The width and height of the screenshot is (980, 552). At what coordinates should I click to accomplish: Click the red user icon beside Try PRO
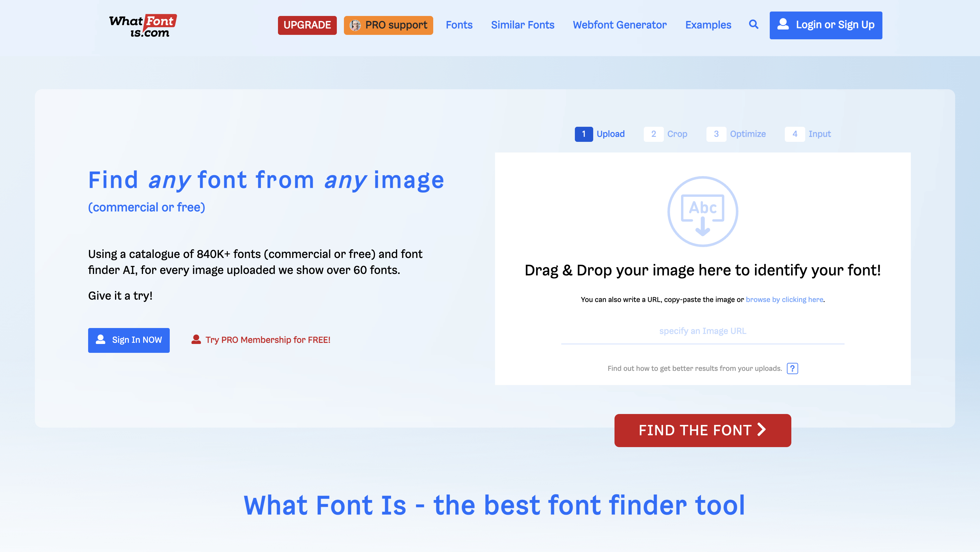coord(196,340)
